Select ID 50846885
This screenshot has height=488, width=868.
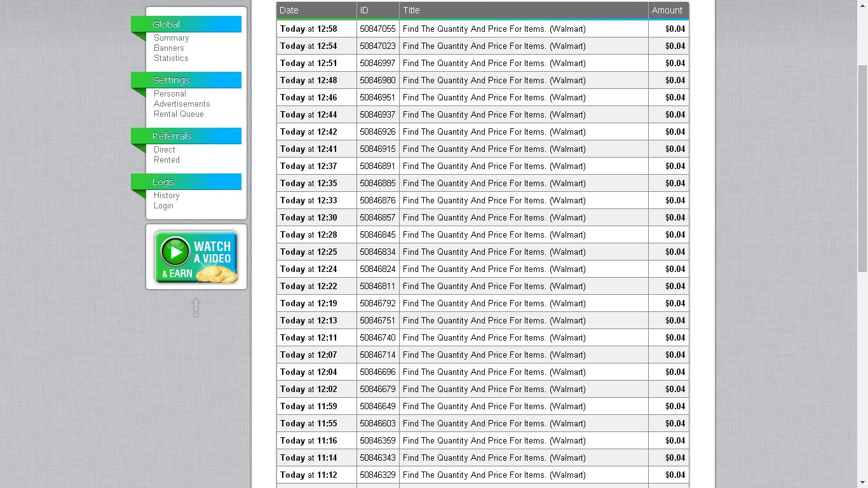377,183
